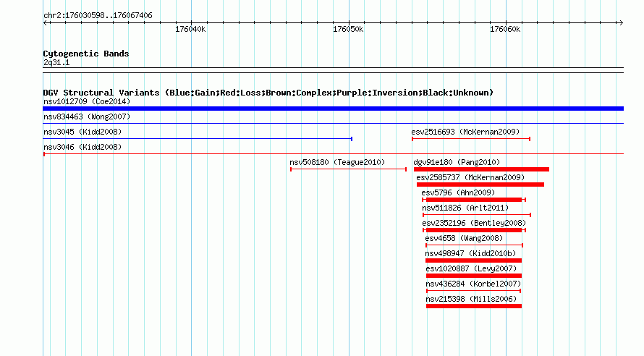Click the esv2516693 (McKernan2009) label
644x356 pixels.
465,132
